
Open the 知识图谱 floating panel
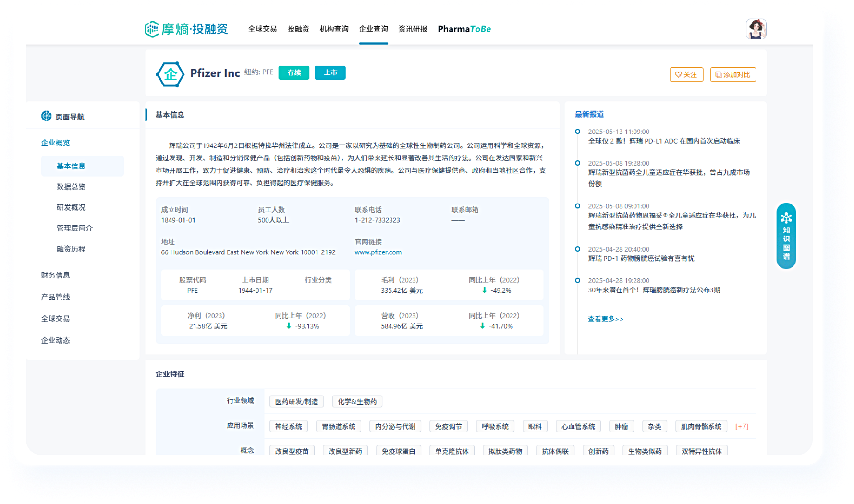[786, 236]
